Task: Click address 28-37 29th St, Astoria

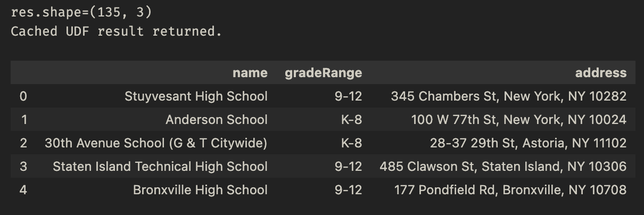Action: coord(529,143)
